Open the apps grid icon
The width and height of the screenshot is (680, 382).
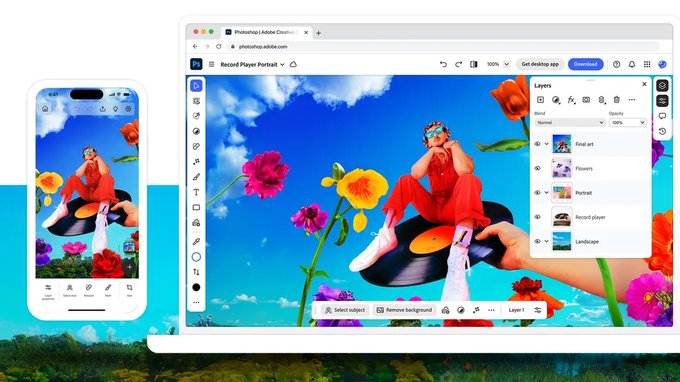[x=647, y=64]
